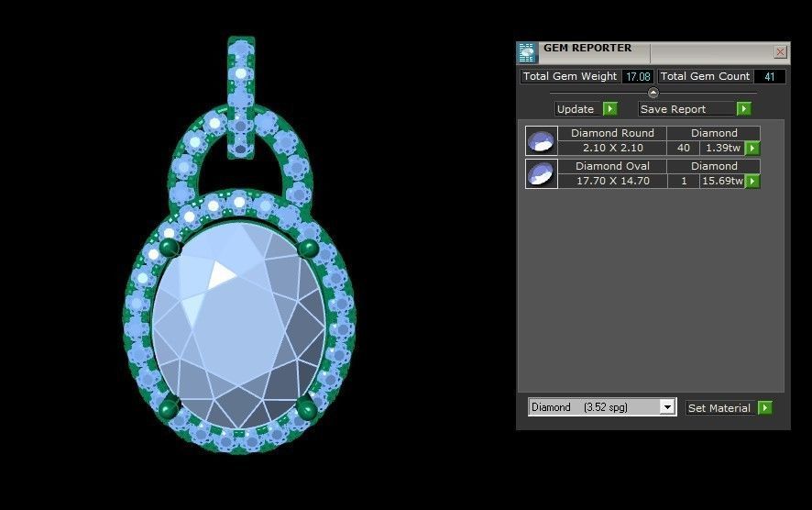The image size is (812, 510).
Task: Click green arrow beside Set Material
Action: 765,408
